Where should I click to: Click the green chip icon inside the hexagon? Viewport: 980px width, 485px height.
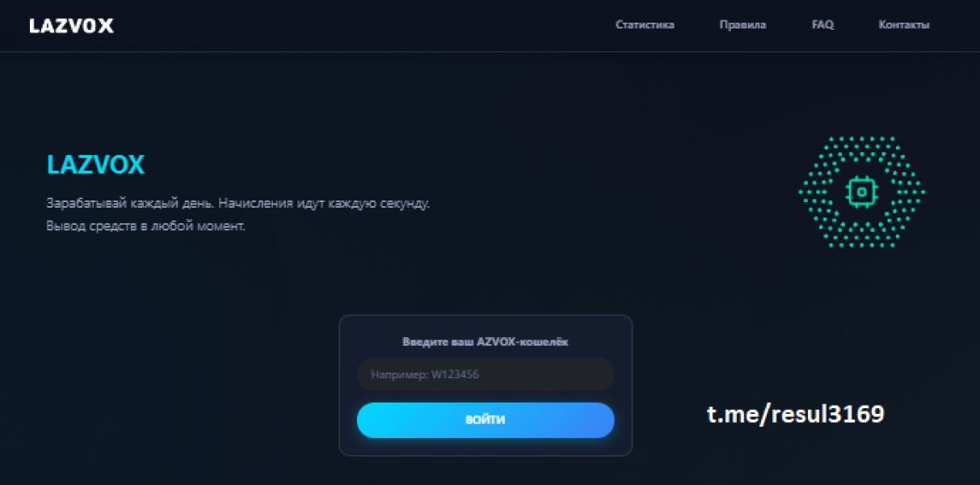point(861,192)
